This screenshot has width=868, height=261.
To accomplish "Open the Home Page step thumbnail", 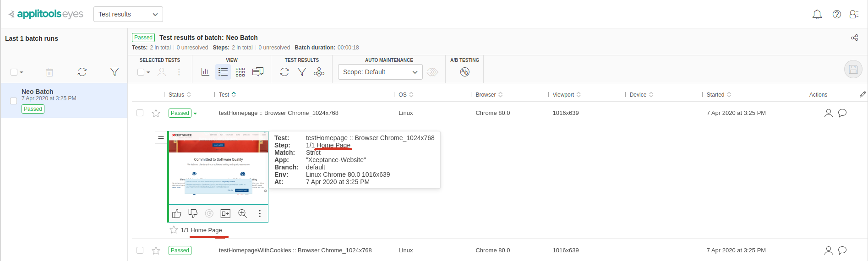I will tap(218, 168).
